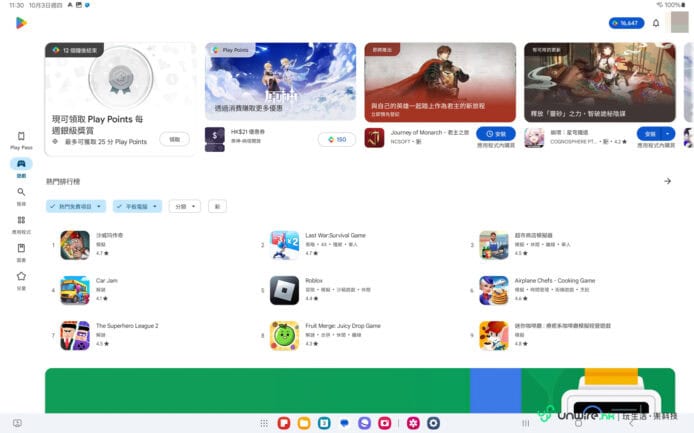Open the Journey of Monarch red banner
Image resolution: width=694 pixels, height=433 pixels.
click(440, 82)
